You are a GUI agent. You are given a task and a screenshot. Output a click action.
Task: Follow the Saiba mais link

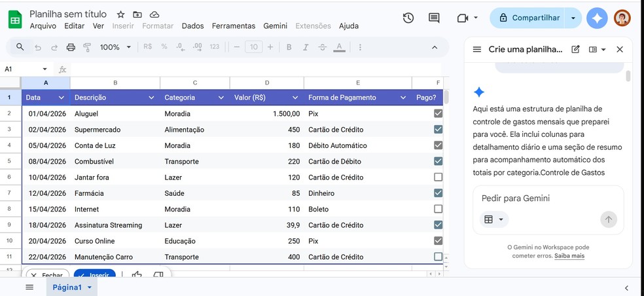click(x=569, y=255)
